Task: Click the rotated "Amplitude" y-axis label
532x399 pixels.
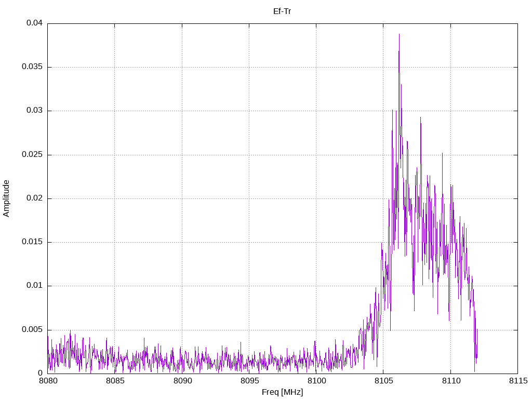Action: tap(6, 198)
